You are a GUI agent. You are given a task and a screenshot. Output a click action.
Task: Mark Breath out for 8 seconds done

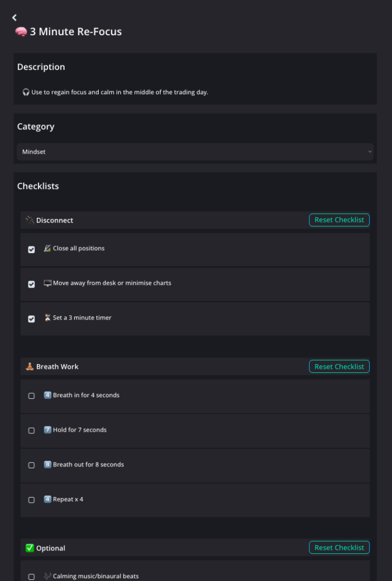[x=32, y=465]
